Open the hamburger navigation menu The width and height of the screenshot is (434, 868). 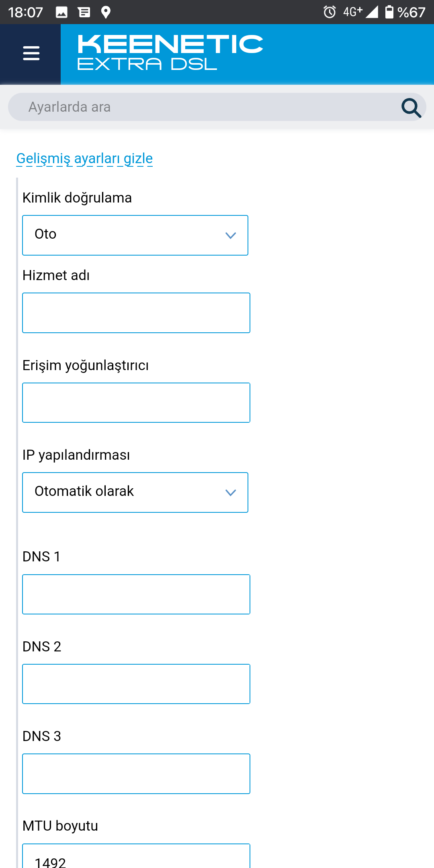(31, 53)
